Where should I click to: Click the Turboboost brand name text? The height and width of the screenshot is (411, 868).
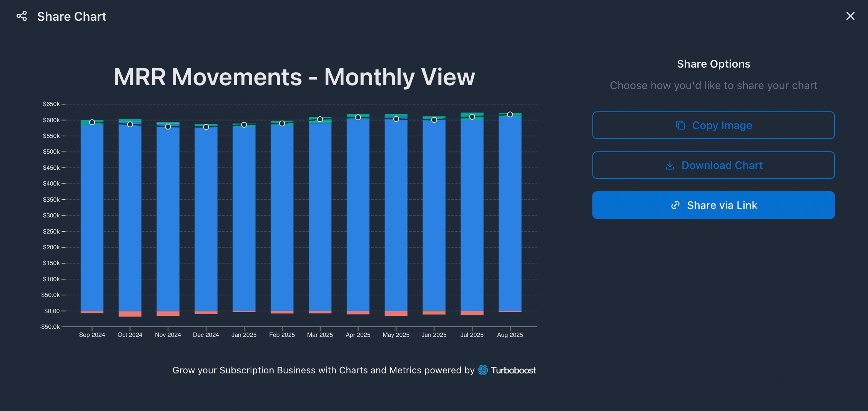pyautogui.click(x=513, y=370)
